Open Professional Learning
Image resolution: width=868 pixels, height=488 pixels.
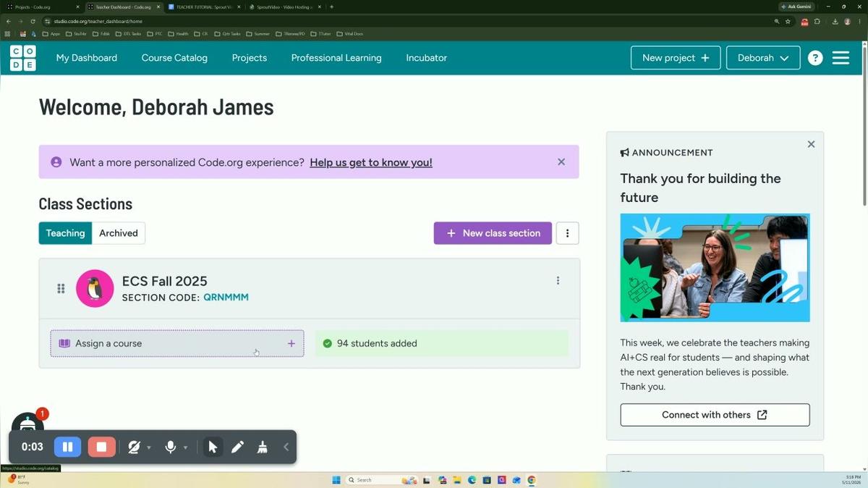click(336, 58)
